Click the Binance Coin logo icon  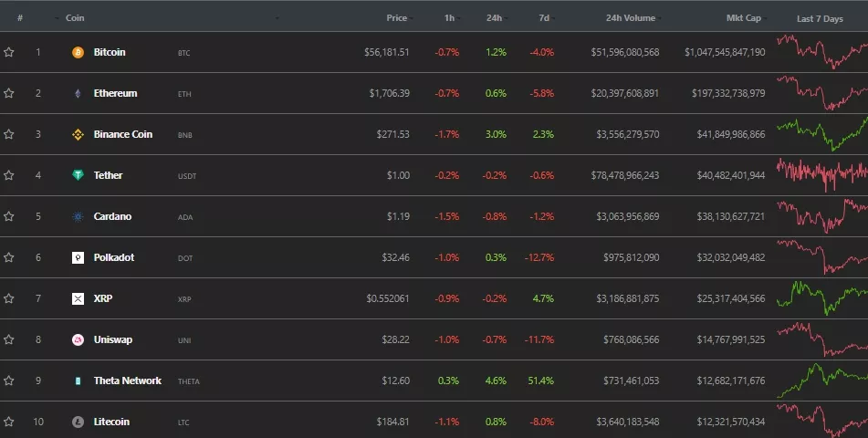(x=78, y=135)
